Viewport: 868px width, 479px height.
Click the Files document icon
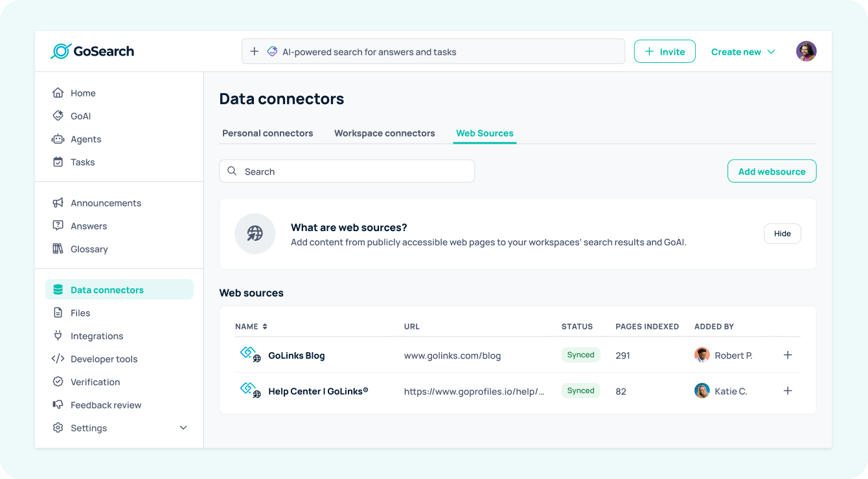[x=58, y=313]
